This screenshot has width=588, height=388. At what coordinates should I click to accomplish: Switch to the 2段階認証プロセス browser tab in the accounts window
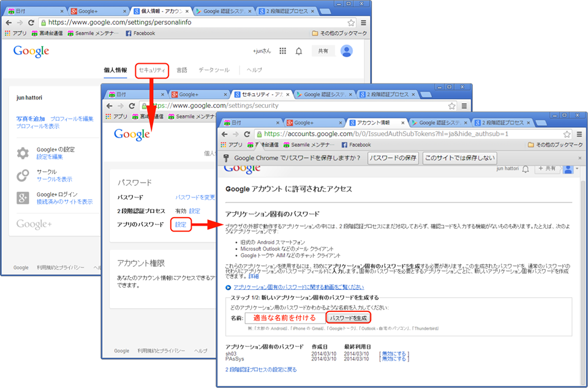(x=503, y=123)
